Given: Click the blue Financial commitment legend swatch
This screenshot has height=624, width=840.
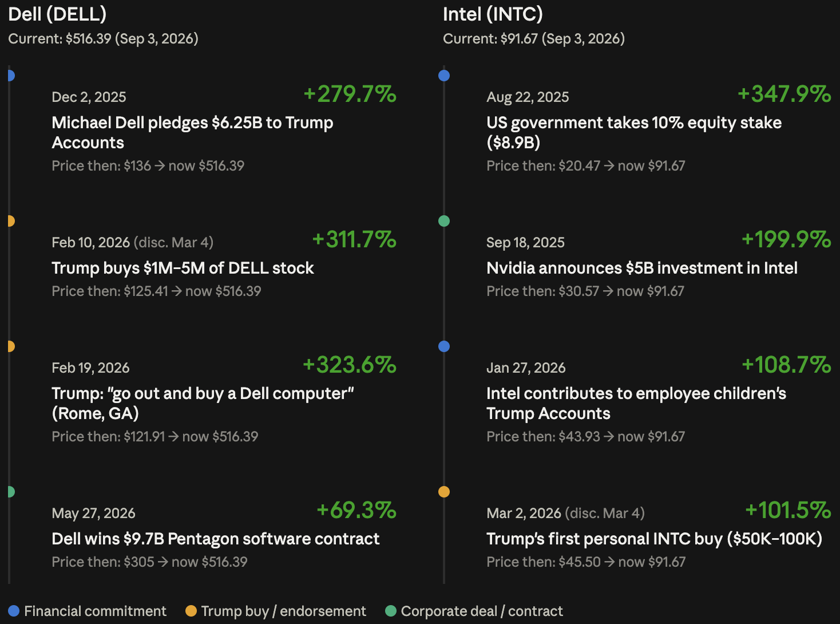Looking at the screenshot, I should (14, 611).
